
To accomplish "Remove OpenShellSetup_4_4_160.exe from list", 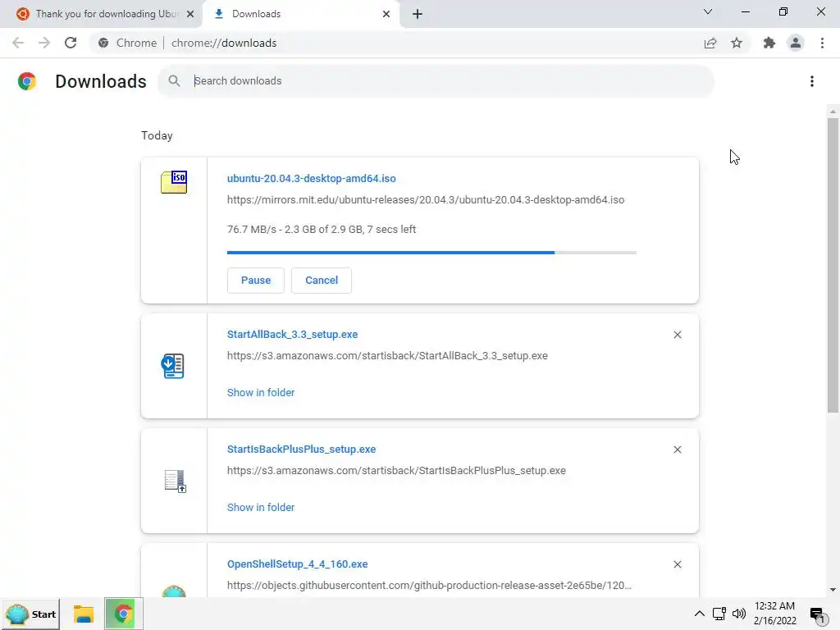I will pyautogui.click(x=678, y=564).
